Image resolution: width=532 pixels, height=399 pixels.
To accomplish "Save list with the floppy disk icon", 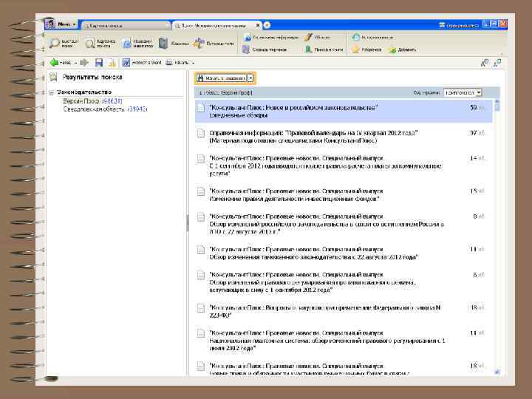I will point(99,62).
